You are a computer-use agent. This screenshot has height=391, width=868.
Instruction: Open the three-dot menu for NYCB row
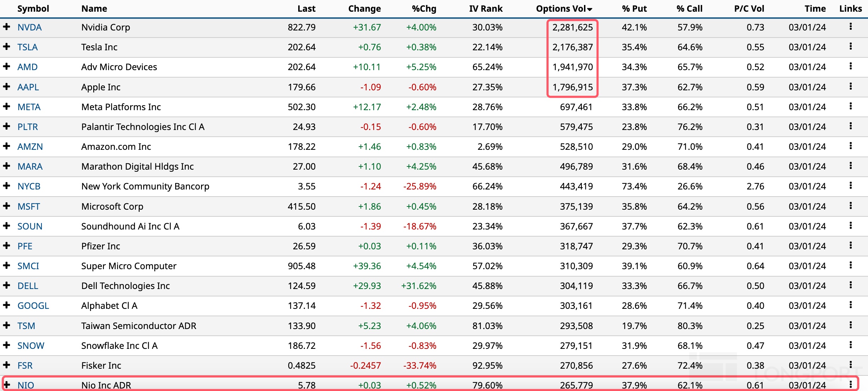[850, 186]
